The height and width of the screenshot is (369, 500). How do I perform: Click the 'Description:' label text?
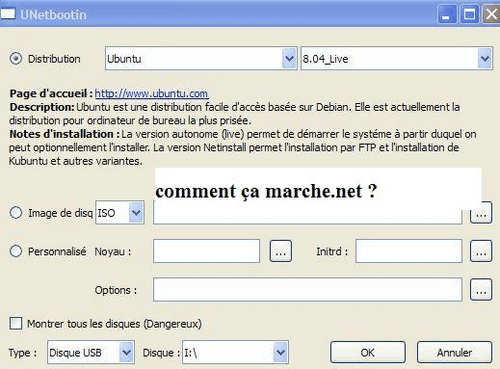coord(42,107)
